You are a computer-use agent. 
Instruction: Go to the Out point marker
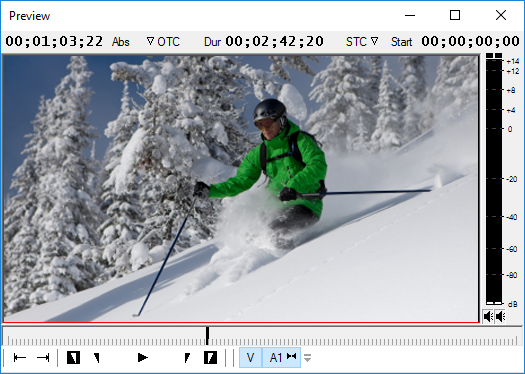click(x=187, y=358)
